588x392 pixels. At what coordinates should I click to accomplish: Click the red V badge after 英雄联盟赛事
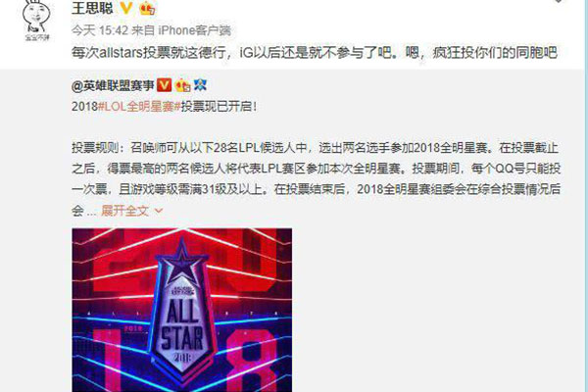164,85
